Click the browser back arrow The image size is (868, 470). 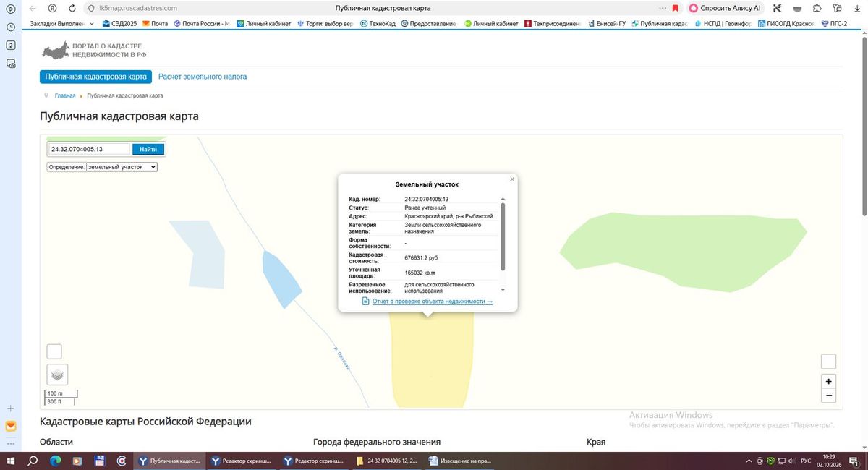(33, 8)
